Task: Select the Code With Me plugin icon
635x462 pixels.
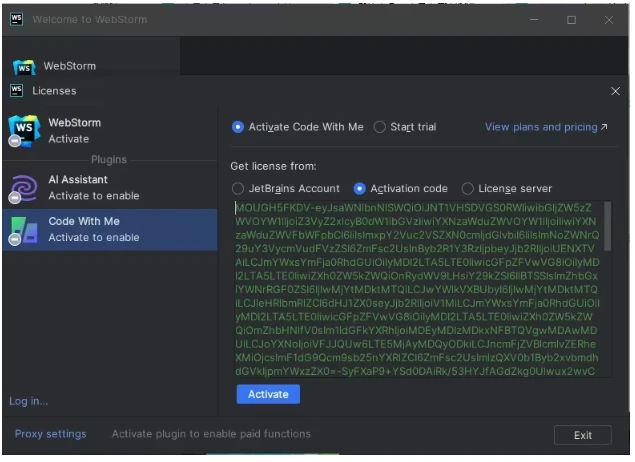Action: tap(24, 230)
